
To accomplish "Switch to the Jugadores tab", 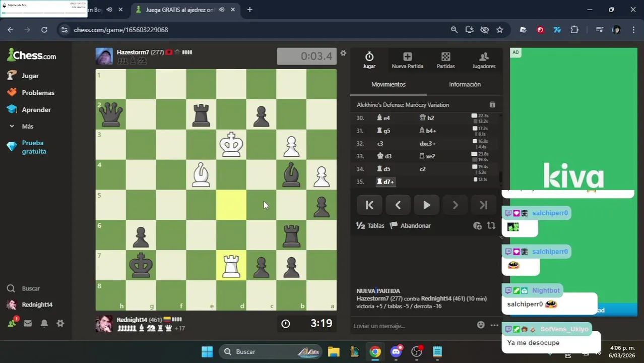I will tap(484, 60).
